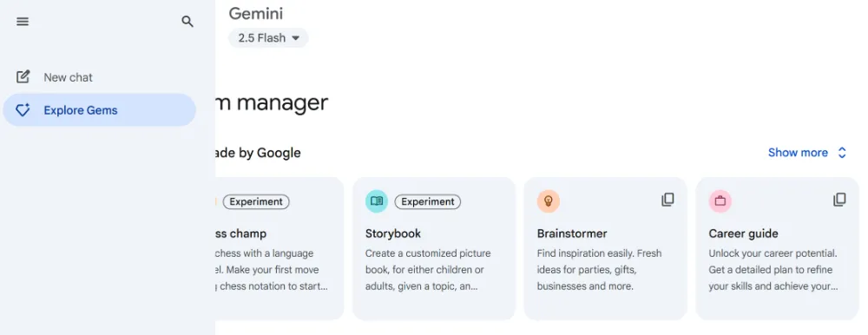Open the 2.5 Flash model dropdown
This screenshot has width=868, height=335.
[268, 38]
